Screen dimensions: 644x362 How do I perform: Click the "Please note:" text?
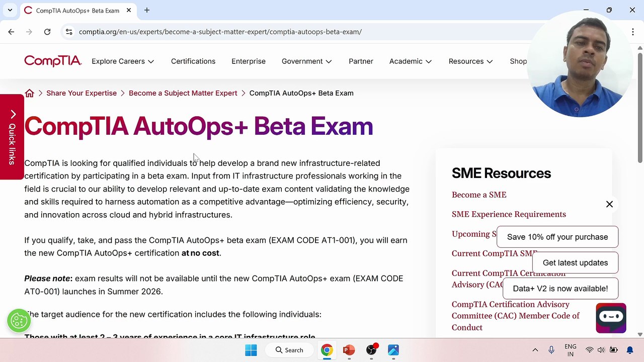pos(48,279)
